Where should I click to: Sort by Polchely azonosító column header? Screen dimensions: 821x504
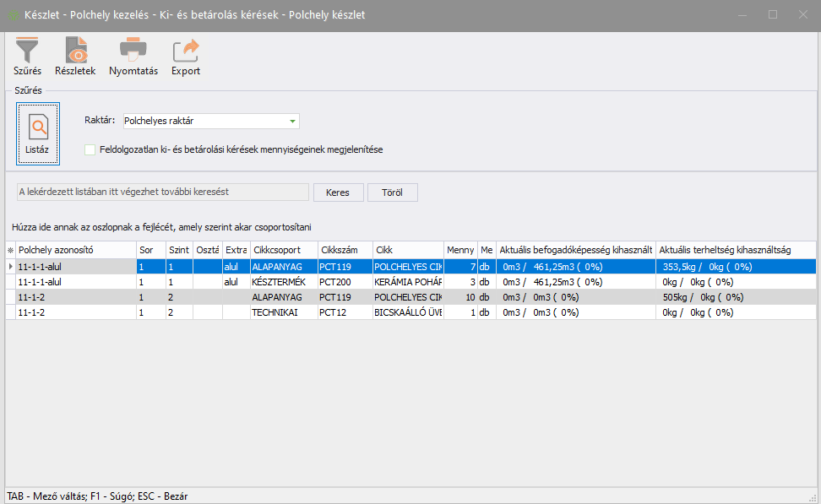point(75,251)
